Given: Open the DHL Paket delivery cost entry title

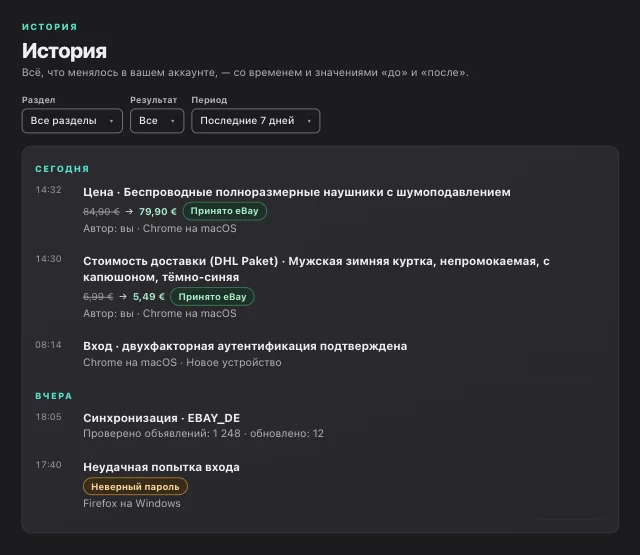Looking at the screenshot, I should click(316, 269).
